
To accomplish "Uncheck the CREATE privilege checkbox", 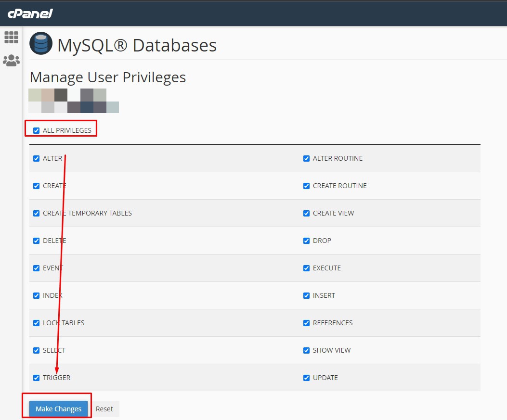I will coord(36,186).
